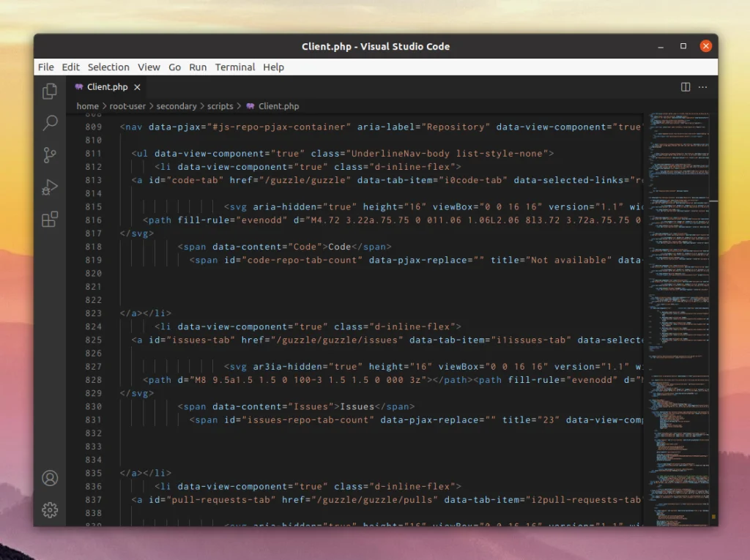Split the editor to the right

[x=686, y=87]
